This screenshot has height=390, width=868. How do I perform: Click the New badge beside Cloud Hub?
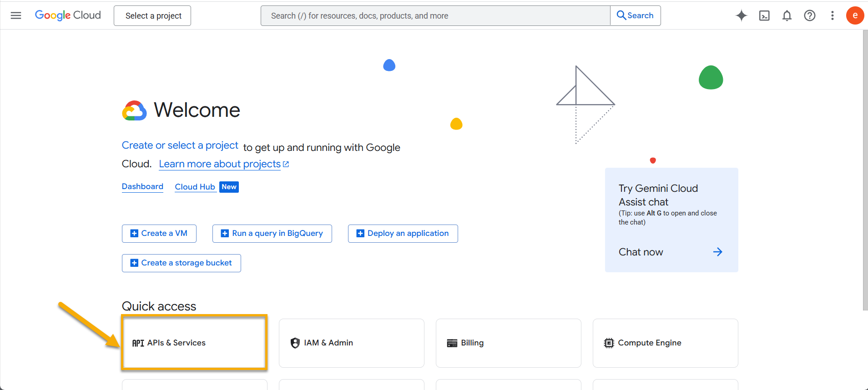[229, 187]
